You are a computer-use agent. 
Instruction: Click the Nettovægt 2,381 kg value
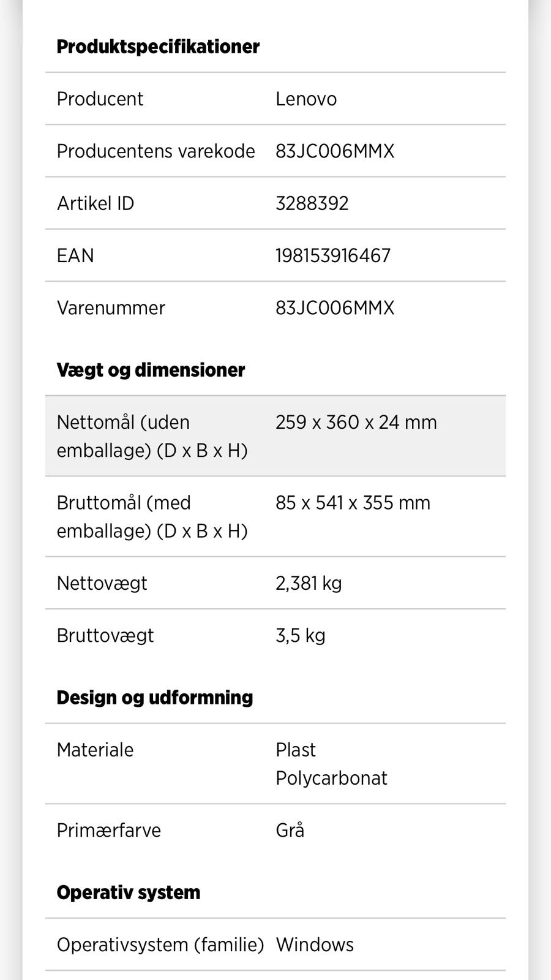[x=309, y=583]
